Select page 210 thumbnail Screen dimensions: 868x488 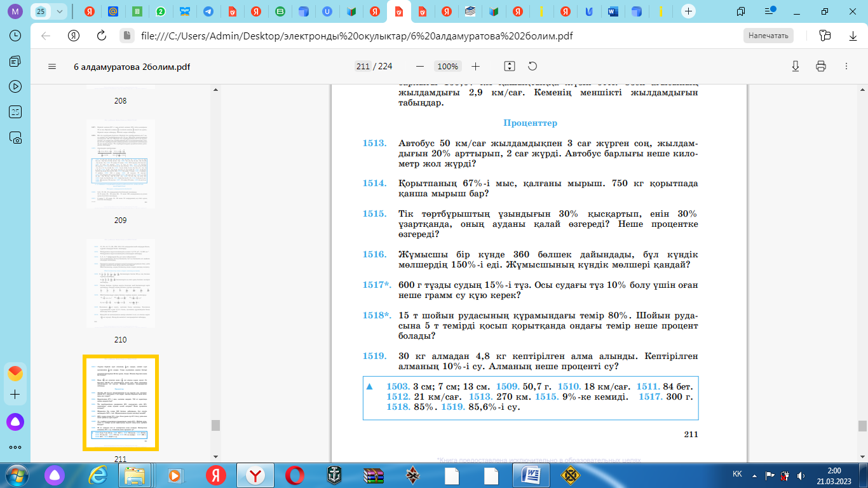pos(120,283)
